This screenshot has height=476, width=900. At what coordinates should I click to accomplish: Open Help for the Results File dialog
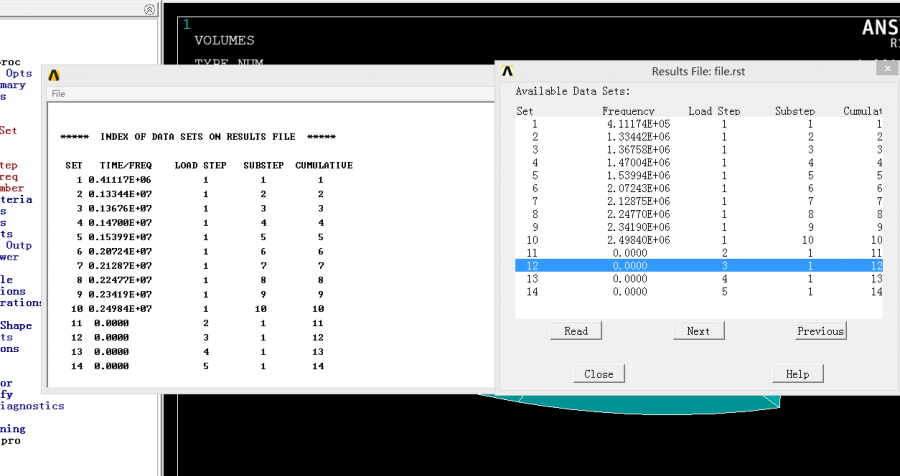click(797, 374)
